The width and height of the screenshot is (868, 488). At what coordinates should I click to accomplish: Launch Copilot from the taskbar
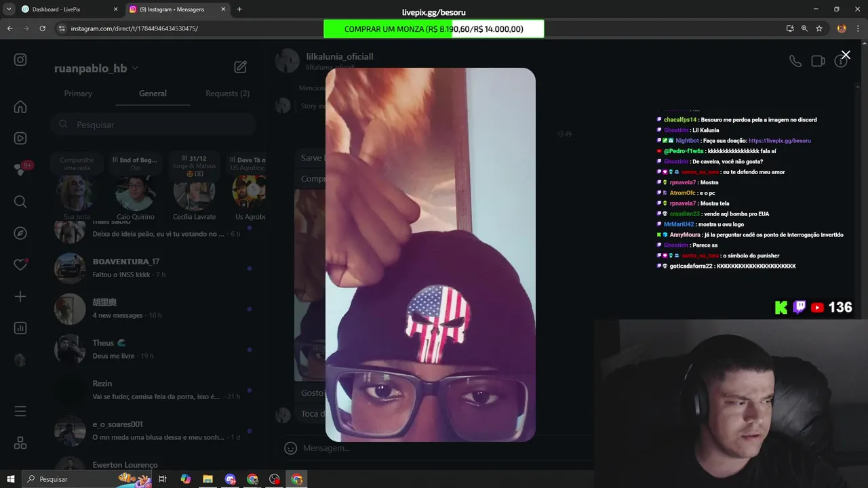click(186, 479)
